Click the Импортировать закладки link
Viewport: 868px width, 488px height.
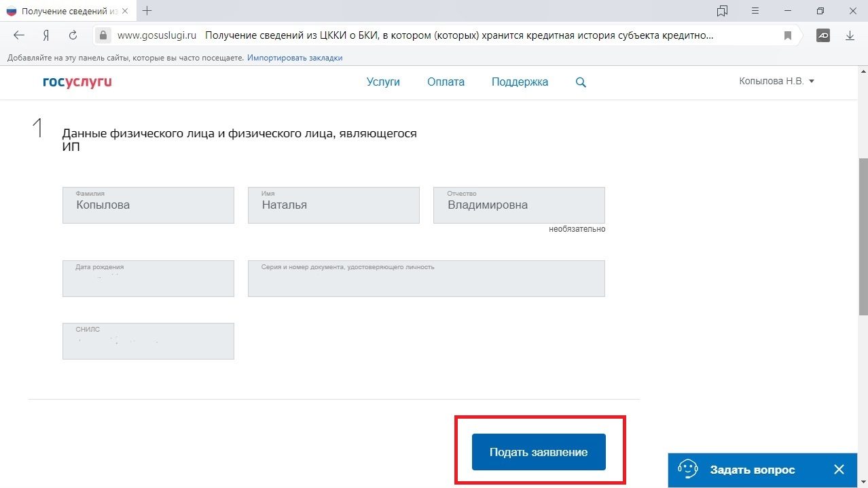[295, 58]
